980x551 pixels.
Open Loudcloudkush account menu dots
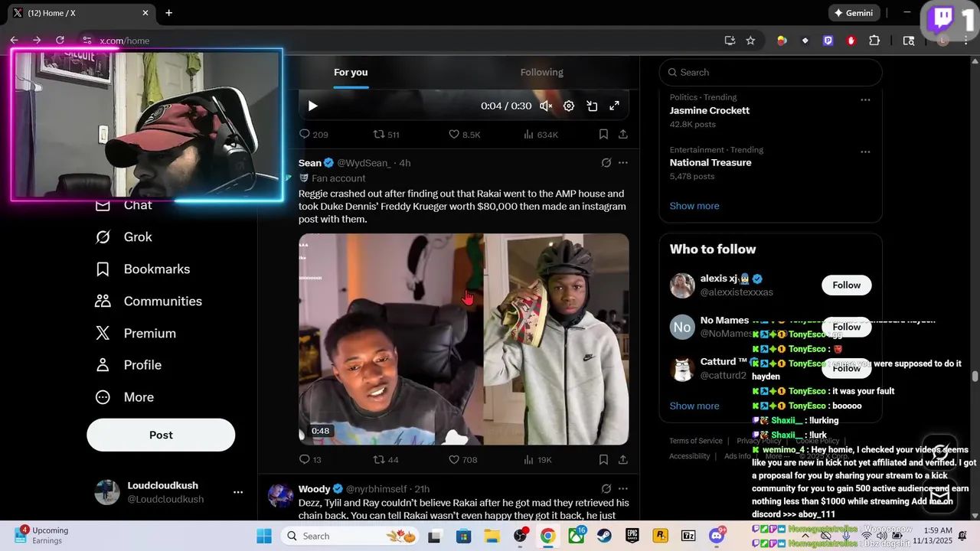[238, 492]
